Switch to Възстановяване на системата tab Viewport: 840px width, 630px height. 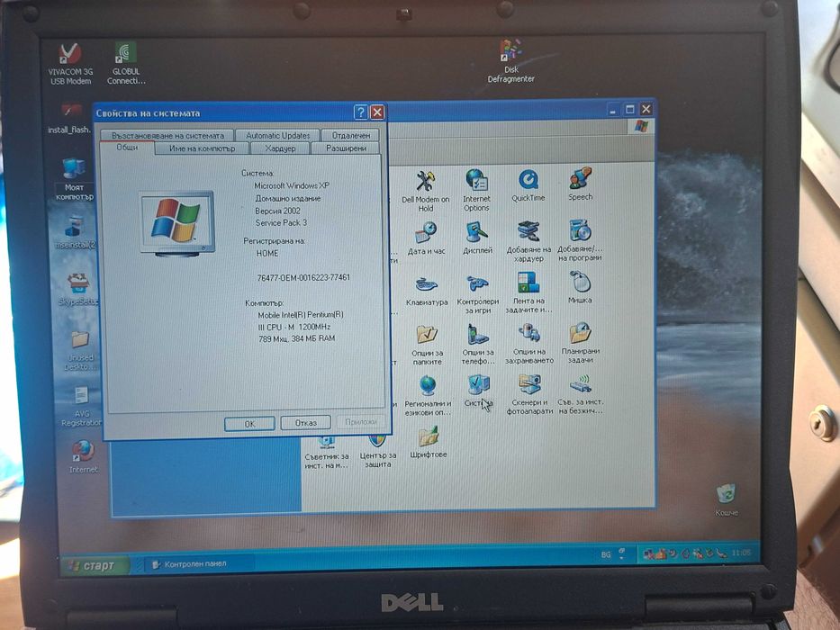(167, 136)
